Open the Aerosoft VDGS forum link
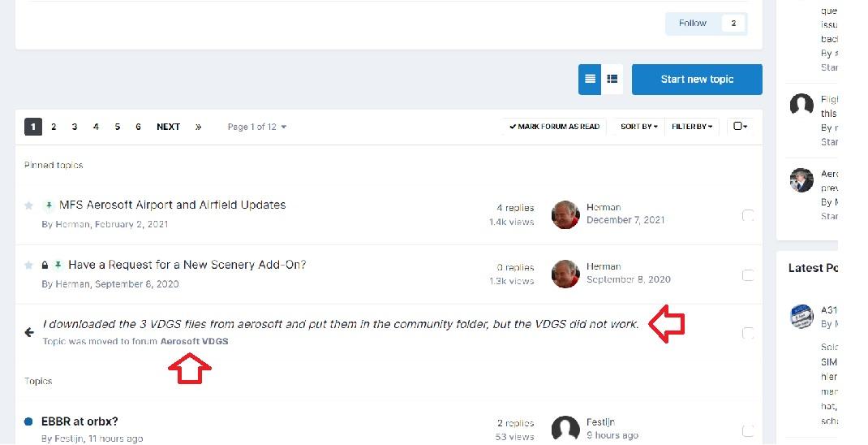The image size is (868, 445). 194,341
